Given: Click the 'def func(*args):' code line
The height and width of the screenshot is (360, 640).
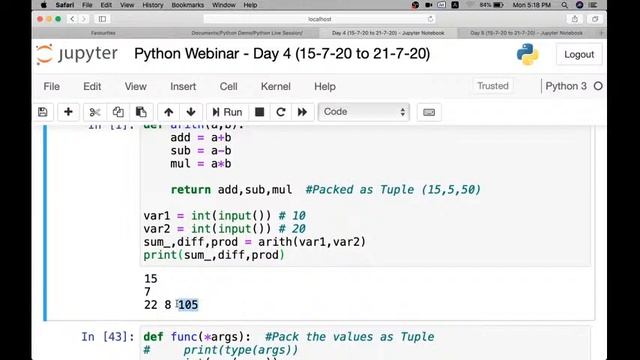Looking at the screenshot, I should tap(197, 337).
